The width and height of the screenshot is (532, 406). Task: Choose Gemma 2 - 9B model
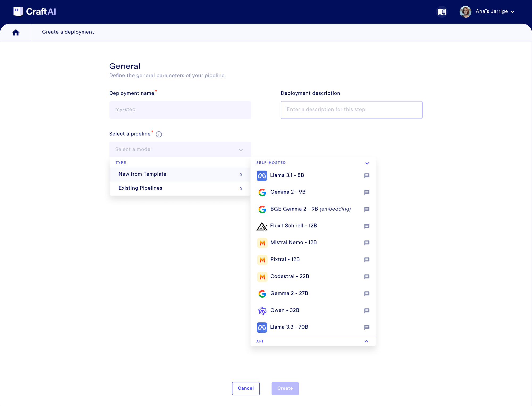point(313,192)
